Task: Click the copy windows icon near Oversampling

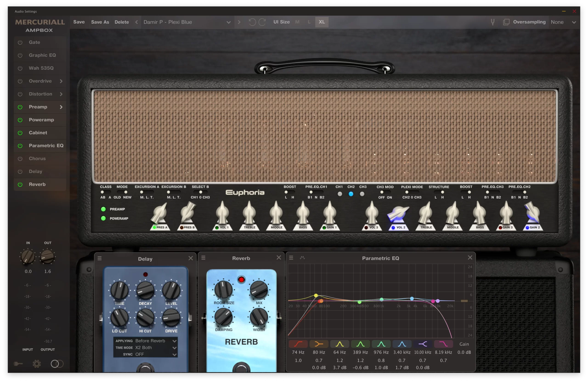Action: pyautogui.click(x=506, y=22)
